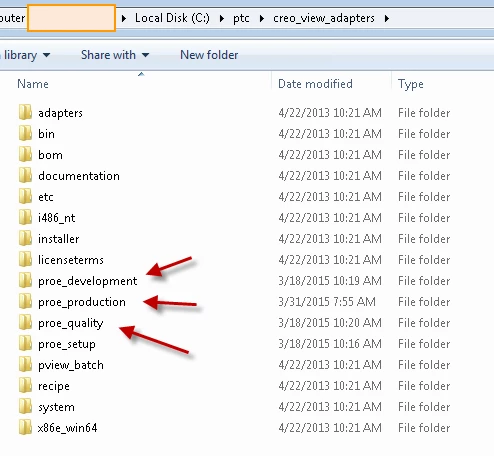Click the recipe folder icon
This screenshot has height=456, width=494.
[x=25, y=385]
